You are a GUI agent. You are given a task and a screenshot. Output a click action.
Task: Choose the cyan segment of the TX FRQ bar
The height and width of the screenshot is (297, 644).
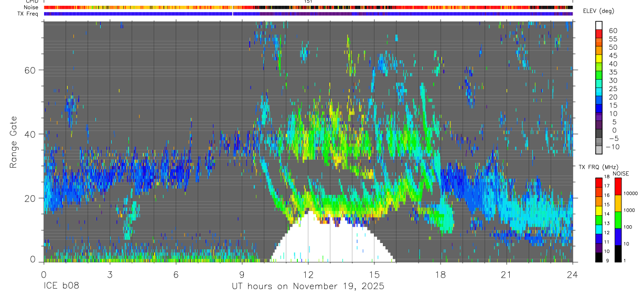click(599, 229)
